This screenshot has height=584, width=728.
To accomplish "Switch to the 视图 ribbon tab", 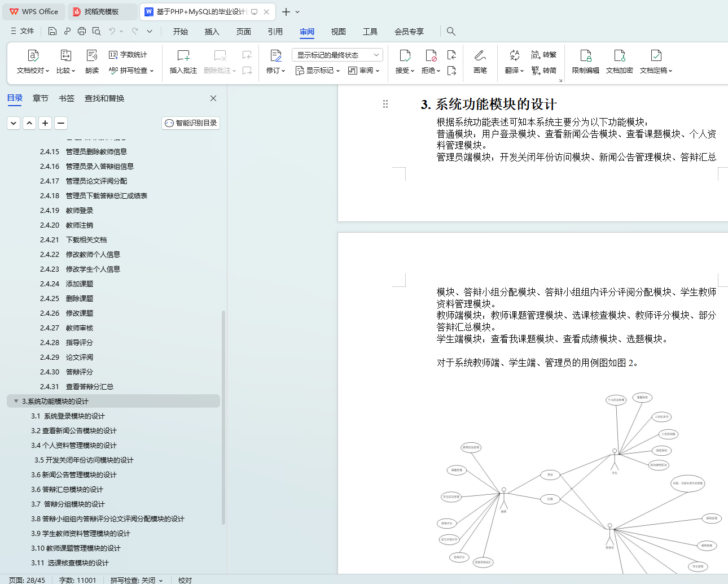I will pyautogui.click(x=339, y=32).
